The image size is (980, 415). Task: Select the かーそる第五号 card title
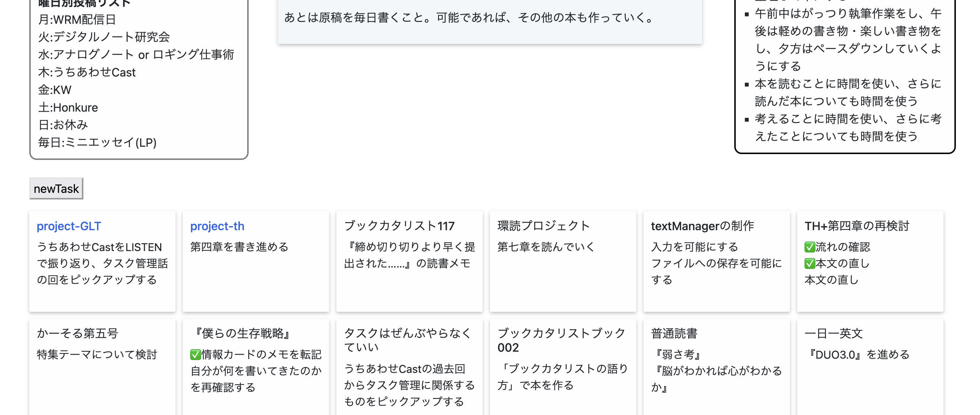point(78,333)
